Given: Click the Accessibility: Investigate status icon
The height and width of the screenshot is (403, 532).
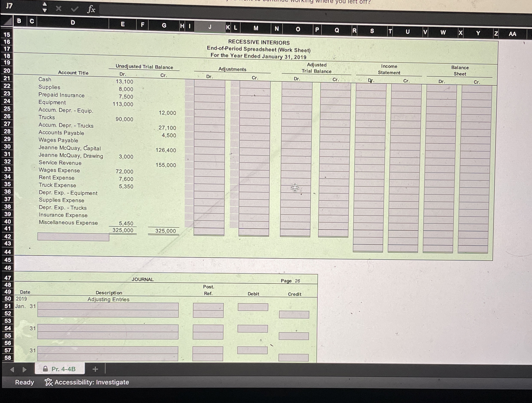Looking at the screenshot, I should tap(49, 382).
